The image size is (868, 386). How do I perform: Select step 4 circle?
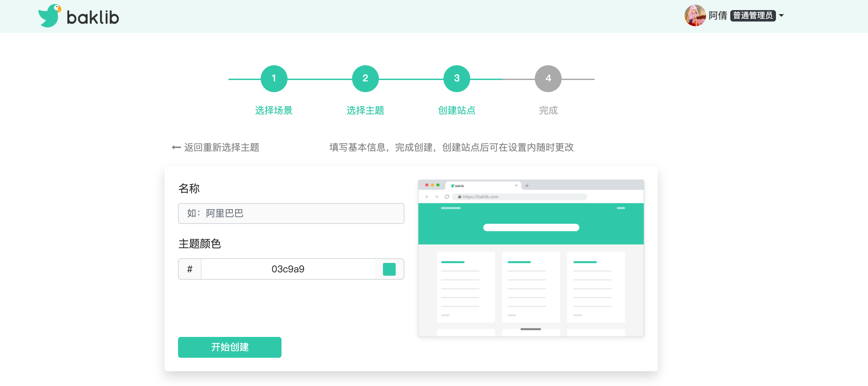pos(548,78)
